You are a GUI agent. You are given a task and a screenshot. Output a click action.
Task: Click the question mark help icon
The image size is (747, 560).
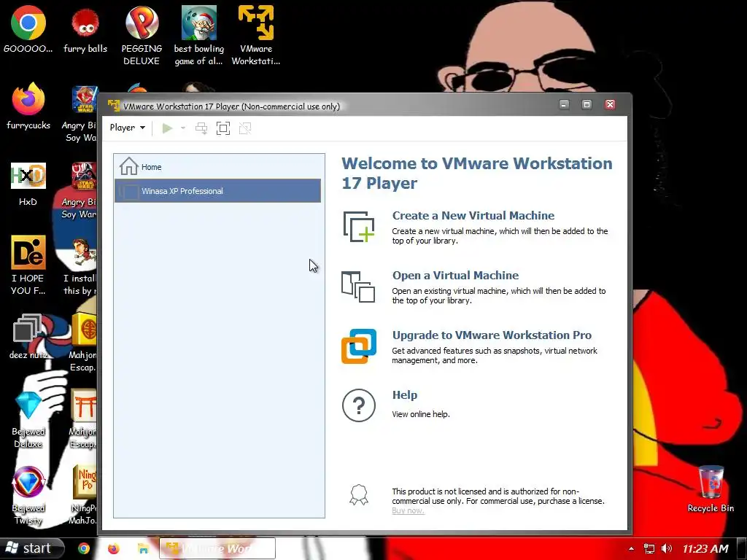coord(359,405)
